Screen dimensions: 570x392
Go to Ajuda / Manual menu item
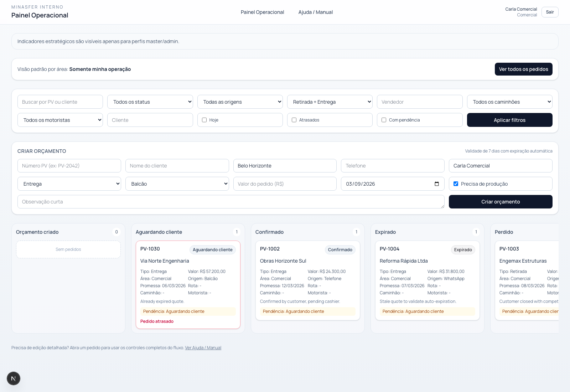point(315,12)
